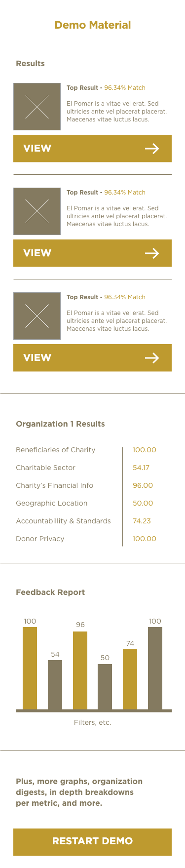The image size is (185, 868).
Task: Click the arrow icon on third VIEW button
Action: click(x=152, y=358)
